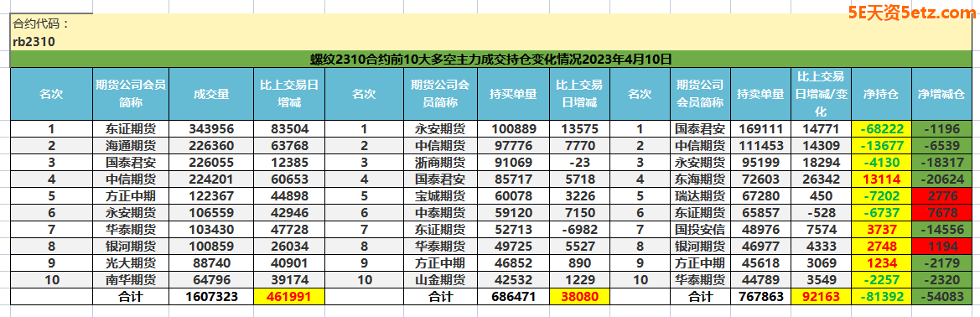
Task: Select the 成交量 column header
Action: click(x=211, y=94)
